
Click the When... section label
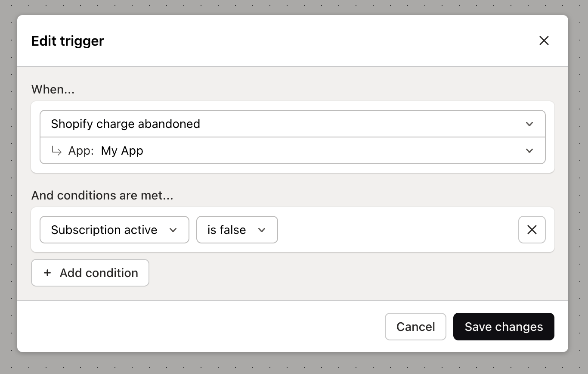[53, 89]
